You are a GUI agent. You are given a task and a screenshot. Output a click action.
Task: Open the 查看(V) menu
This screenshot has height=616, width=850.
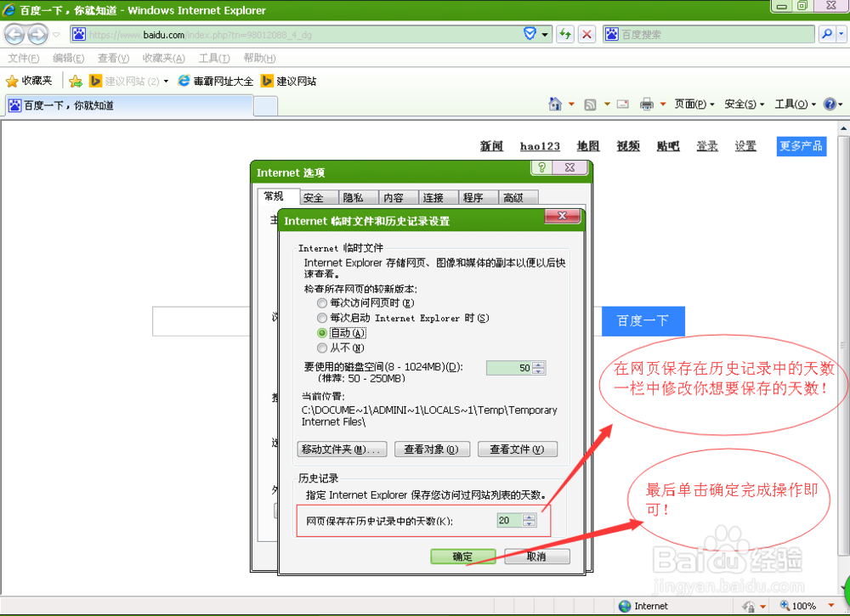click(x=113, y=58)
